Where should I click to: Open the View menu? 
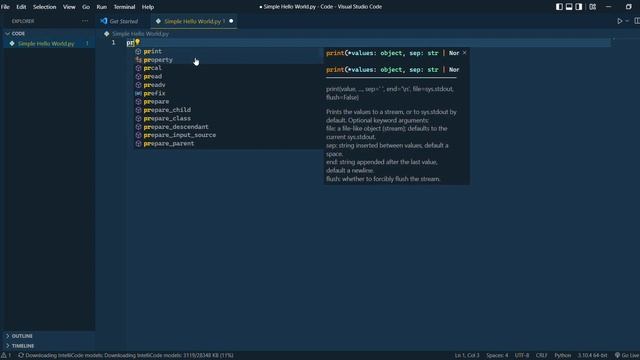click(x=69, y=7)
